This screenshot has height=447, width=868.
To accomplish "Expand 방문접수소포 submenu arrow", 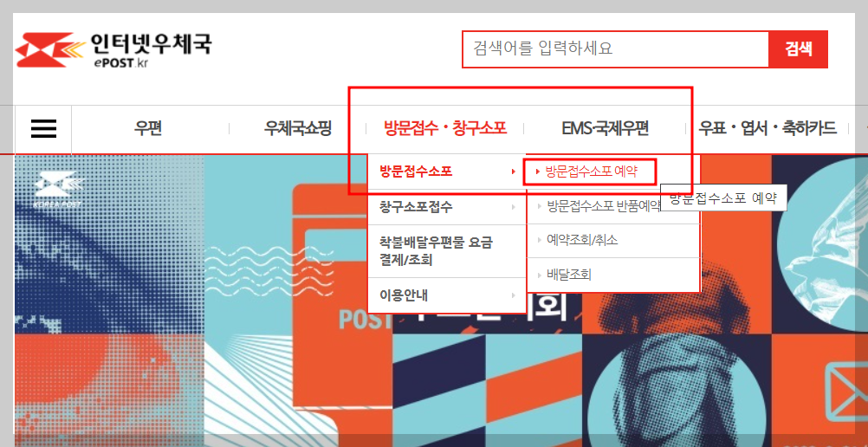I will click(x=514, y=172).
